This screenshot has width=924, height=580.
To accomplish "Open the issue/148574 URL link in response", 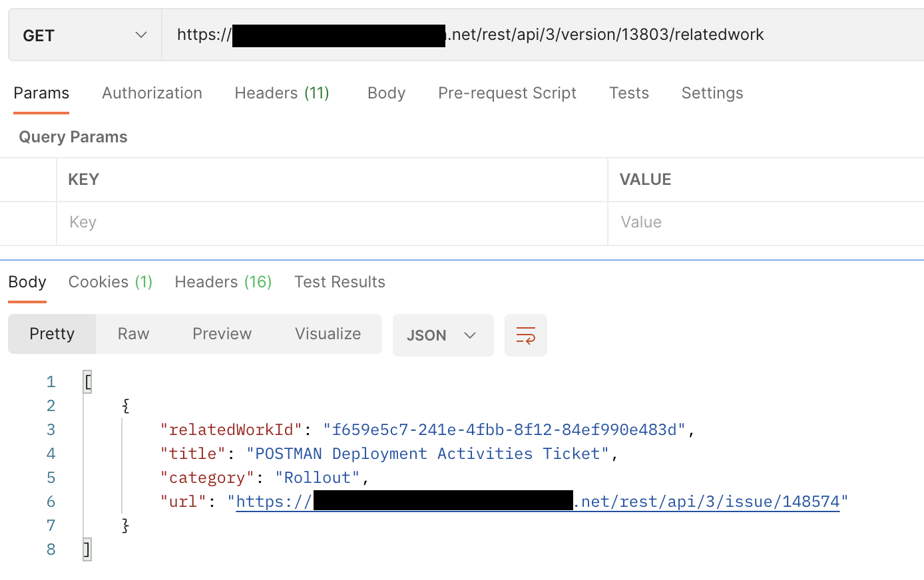I will 538,502.
